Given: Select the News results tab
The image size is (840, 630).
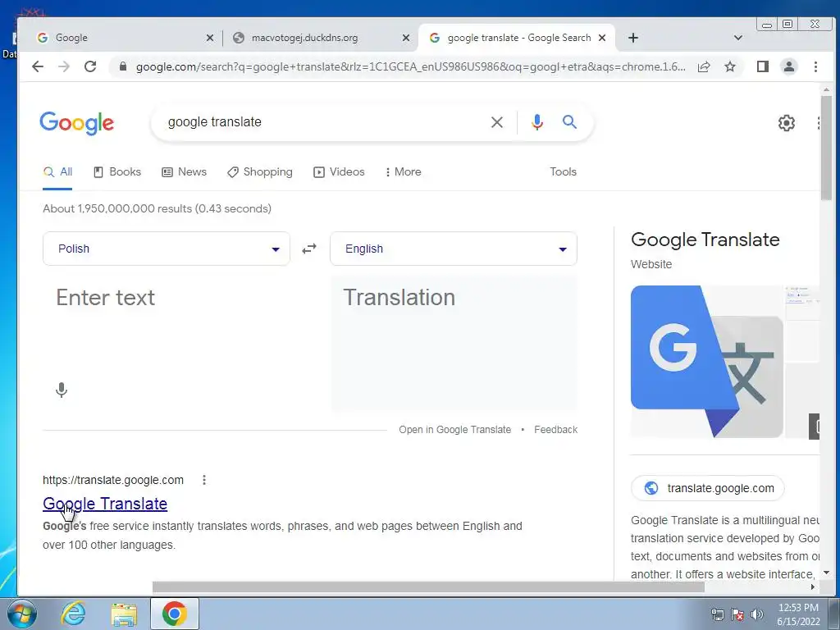Looking at the screenshot, I should 185,172.
